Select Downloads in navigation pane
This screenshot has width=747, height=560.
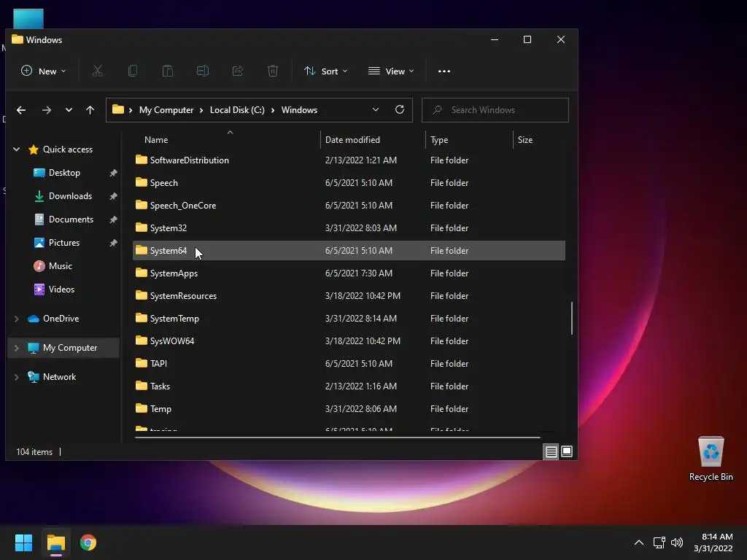[x=70, y=196]
